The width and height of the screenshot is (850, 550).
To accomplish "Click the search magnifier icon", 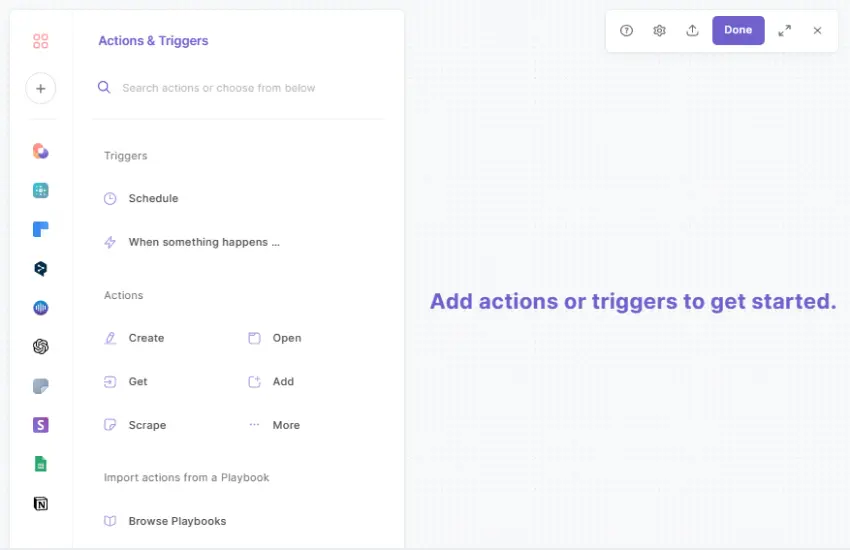I will tap(104, 87).
